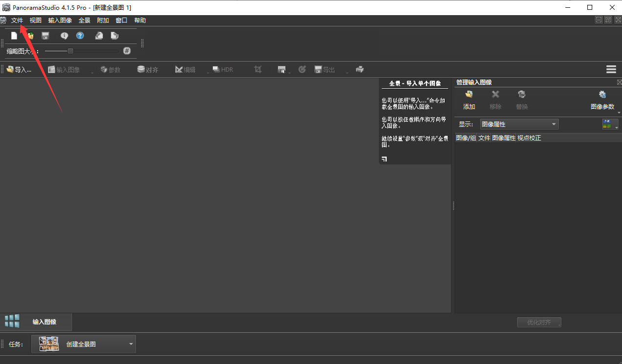622x364 pixels.
Task: Select the 输入图像 bottom tab
Action: point(44,322)
